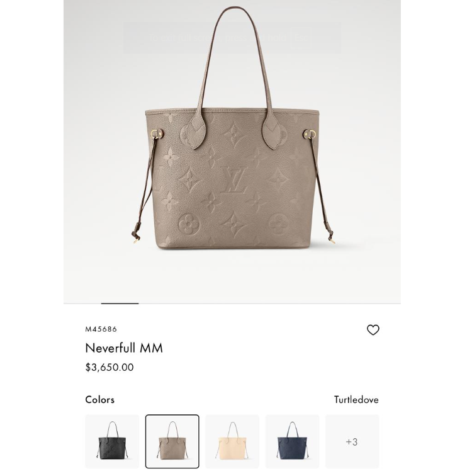Click the Esc key hint in fullscreen notice
This screenshot has width=472, height=476.
click(x=301, y=38)
